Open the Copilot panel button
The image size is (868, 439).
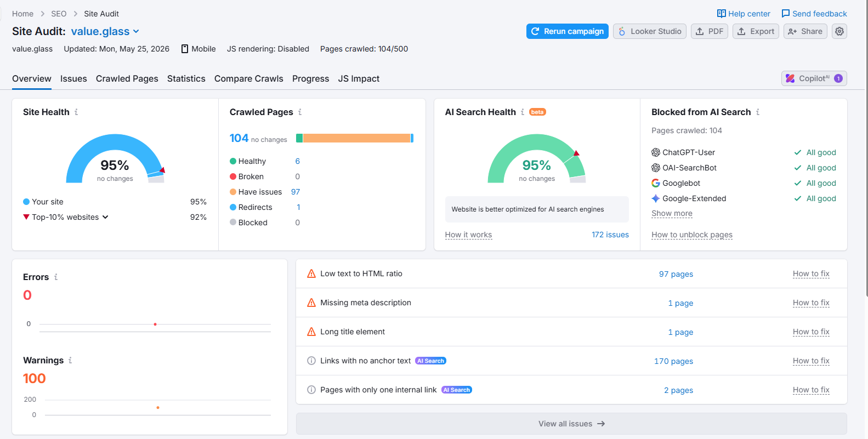[x=814, y=78]
